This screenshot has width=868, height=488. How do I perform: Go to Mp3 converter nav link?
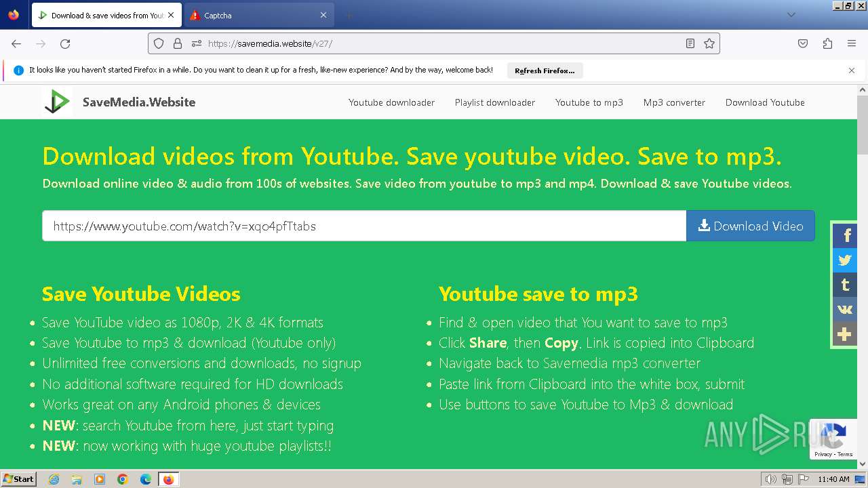coord(674,102)
